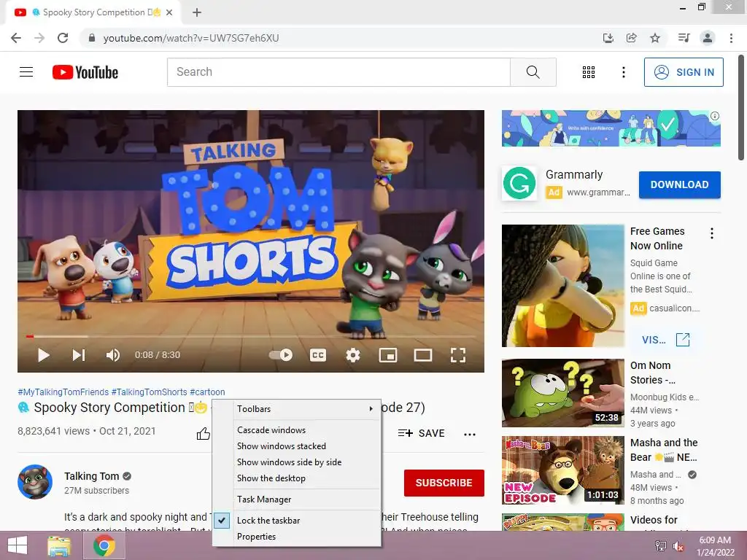Open Squid Game ad thumbnail
747x560 pixels.
562,286
